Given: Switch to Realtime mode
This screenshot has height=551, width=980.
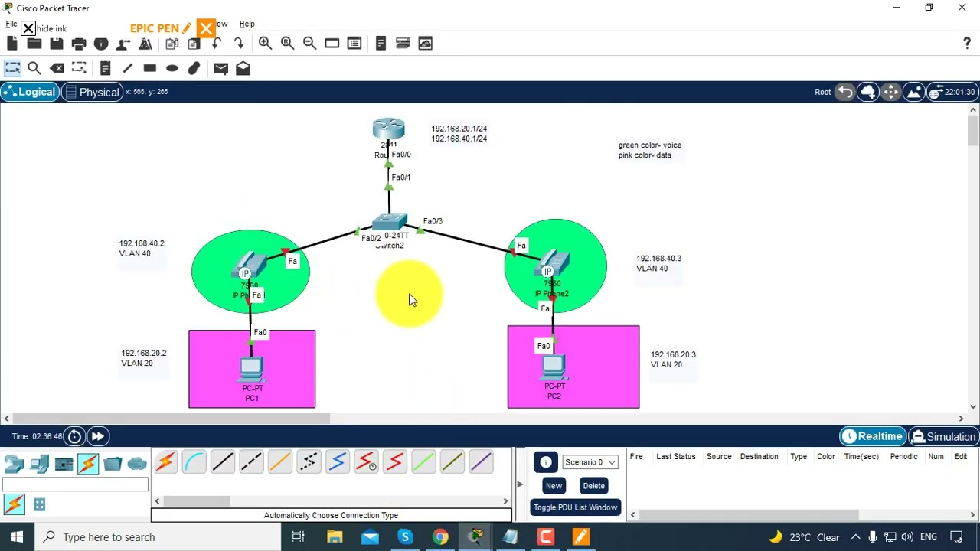Looking at the screenshot, I should (x=872, y=436).
